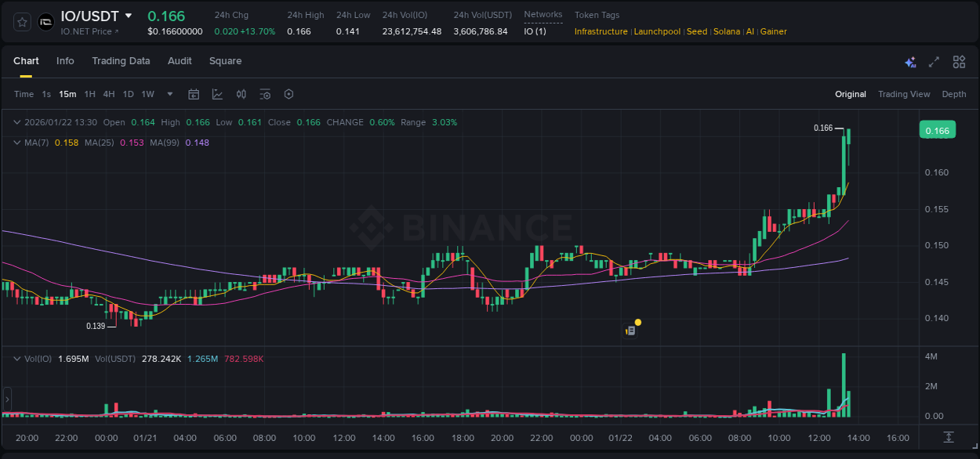Switch to the Trading View chart
980x459 pixels.
tap(904, 94)
